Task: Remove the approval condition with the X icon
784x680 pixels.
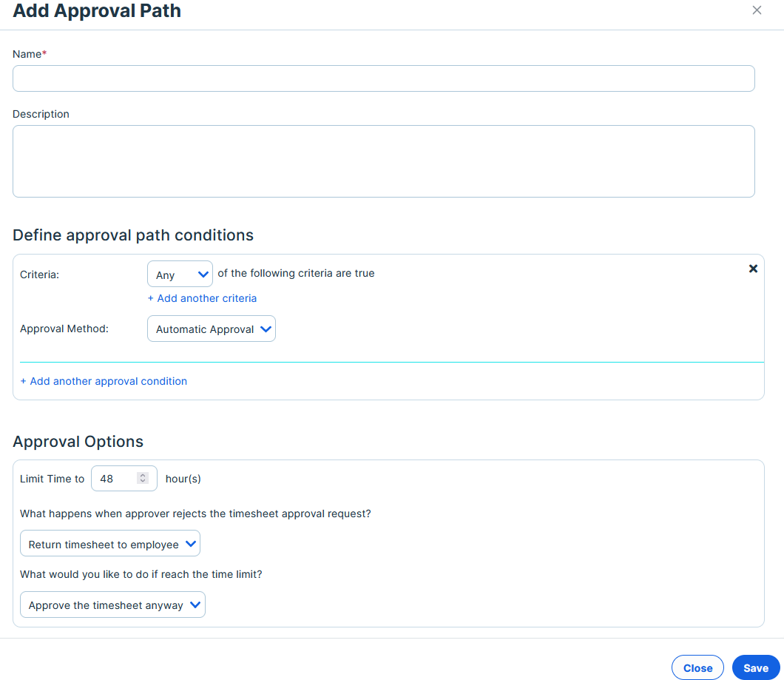Action: (x=753, y=269)
